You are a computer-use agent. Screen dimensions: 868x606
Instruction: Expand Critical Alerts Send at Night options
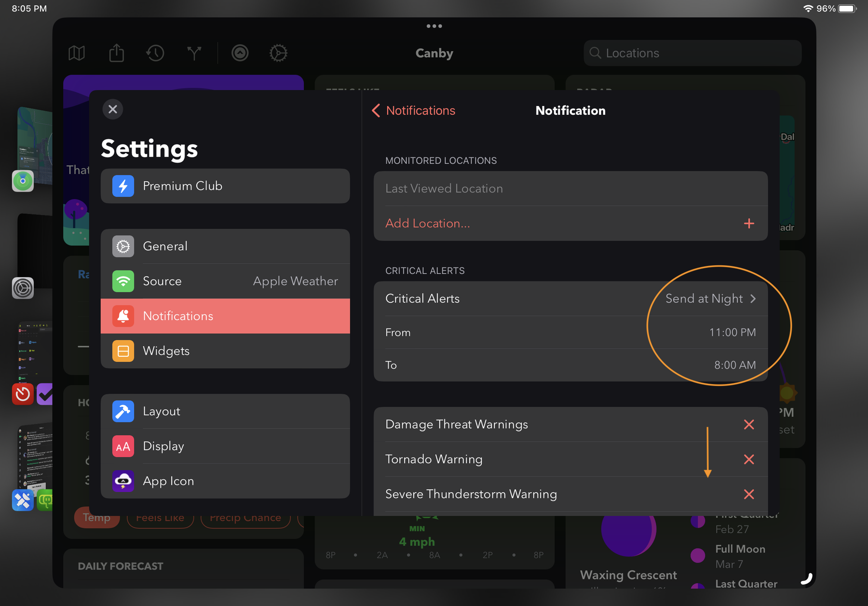[x=704, y=298]
